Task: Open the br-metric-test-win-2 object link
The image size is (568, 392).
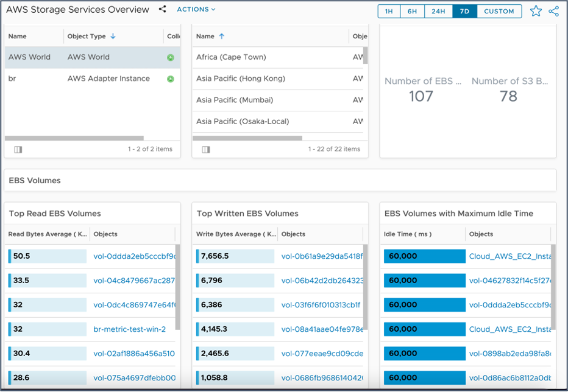Action: pyautogui.click(x=129, y=329)
